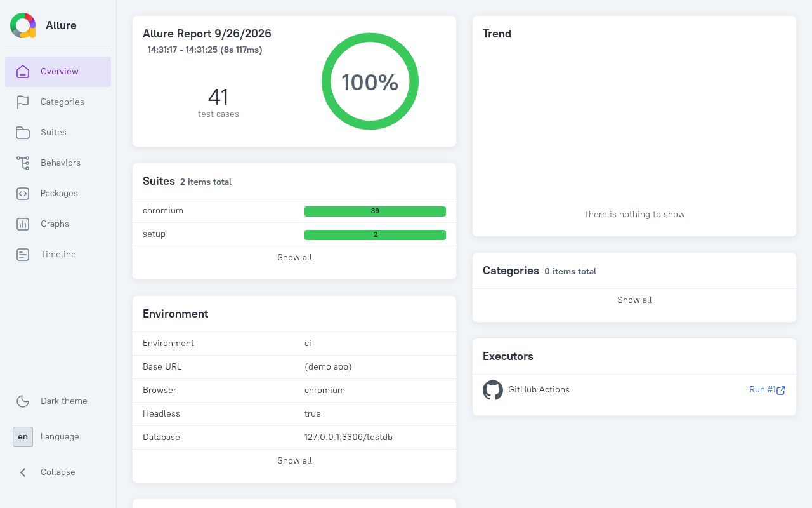Open the Overview menu item

(x=58, y=72)
